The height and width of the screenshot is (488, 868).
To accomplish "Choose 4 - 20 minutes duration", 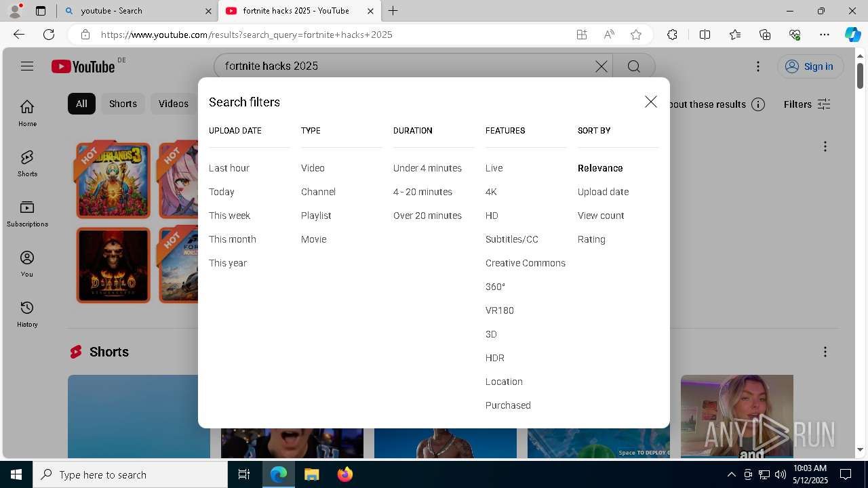I will tap(422, 192).
